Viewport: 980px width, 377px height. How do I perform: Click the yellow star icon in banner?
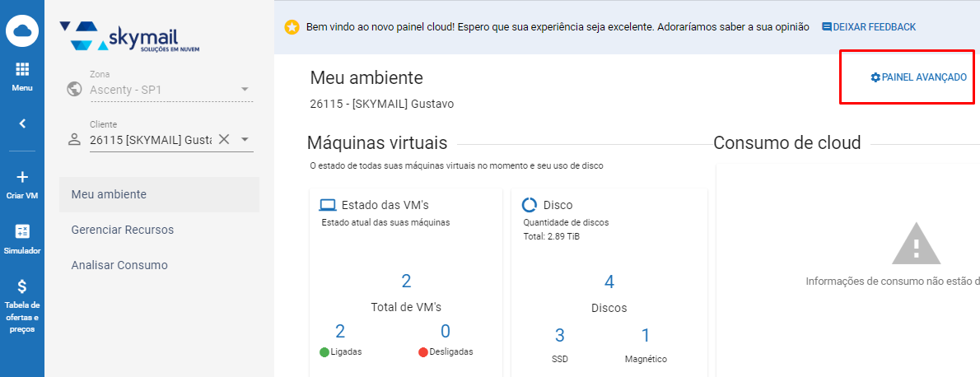[x=292, y=27]
